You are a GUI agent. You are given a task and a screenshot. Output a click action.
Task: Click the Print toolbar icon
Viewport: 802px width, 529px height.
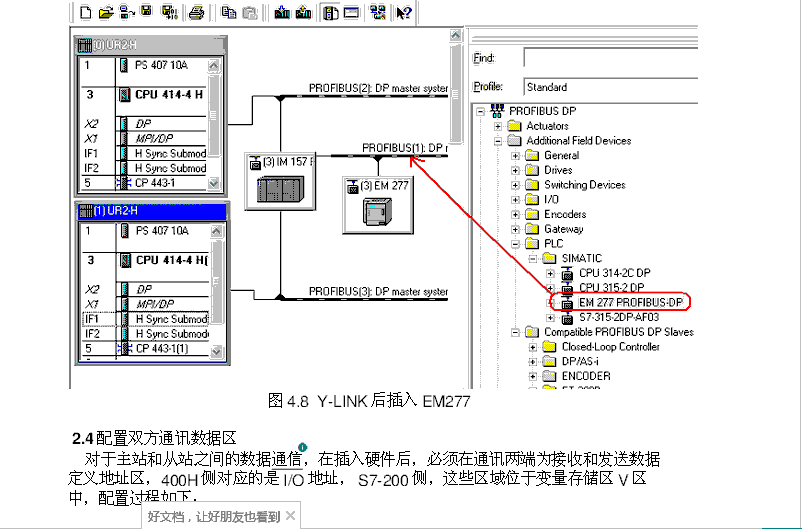tap(196, 12)
